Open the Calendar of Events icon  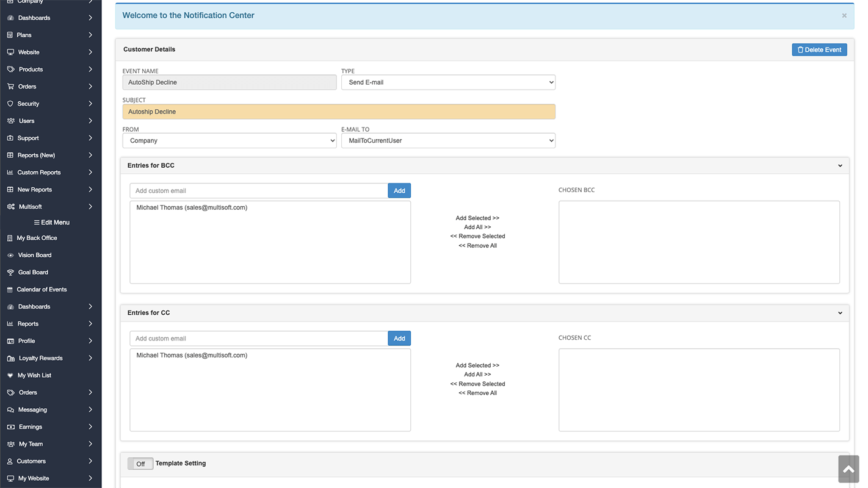click(9, 289)
